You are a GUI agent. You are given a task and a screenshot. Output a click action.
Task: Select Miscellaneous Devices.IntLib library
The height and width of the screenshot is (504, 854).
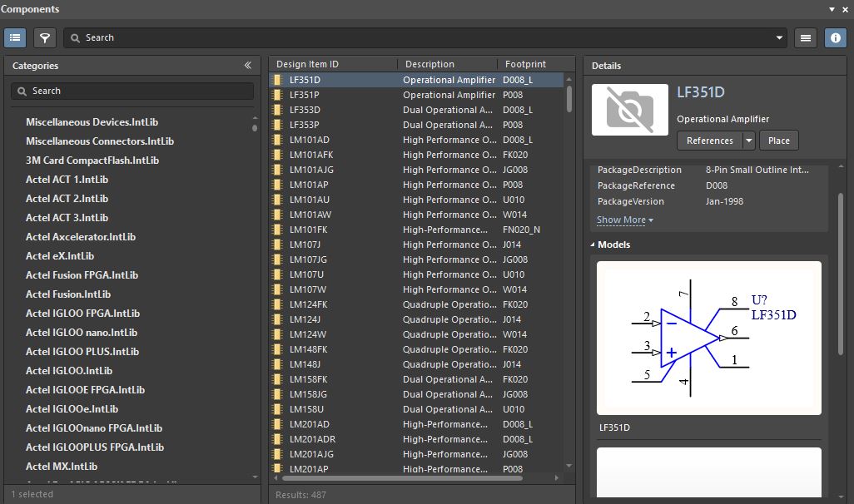(92, 122)
